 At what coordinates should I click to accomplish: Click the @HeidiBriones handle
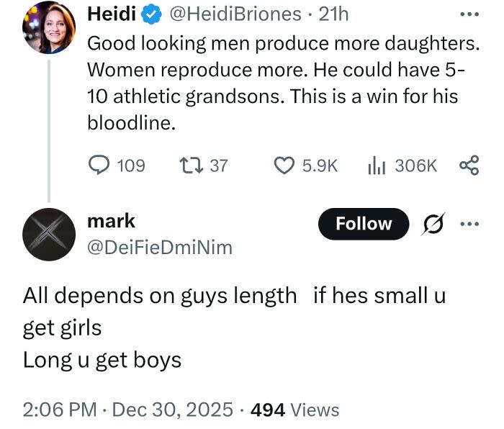coord(235,13)
